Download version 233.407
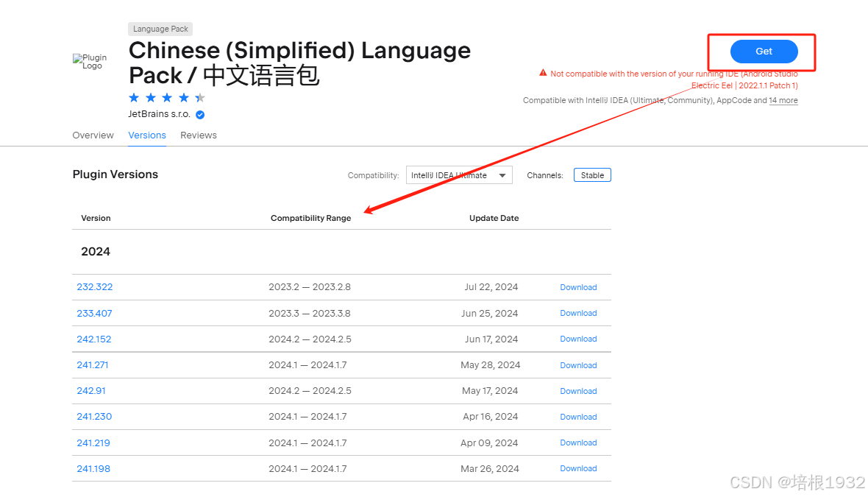The image size is (868, 497). point(578,313)
